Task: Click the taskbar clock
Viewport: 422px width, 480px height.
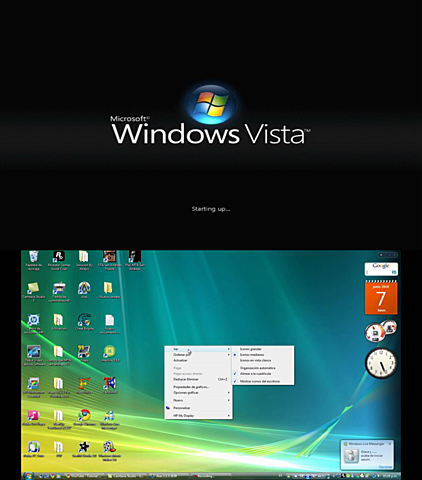Action: (x=391, y=476)
